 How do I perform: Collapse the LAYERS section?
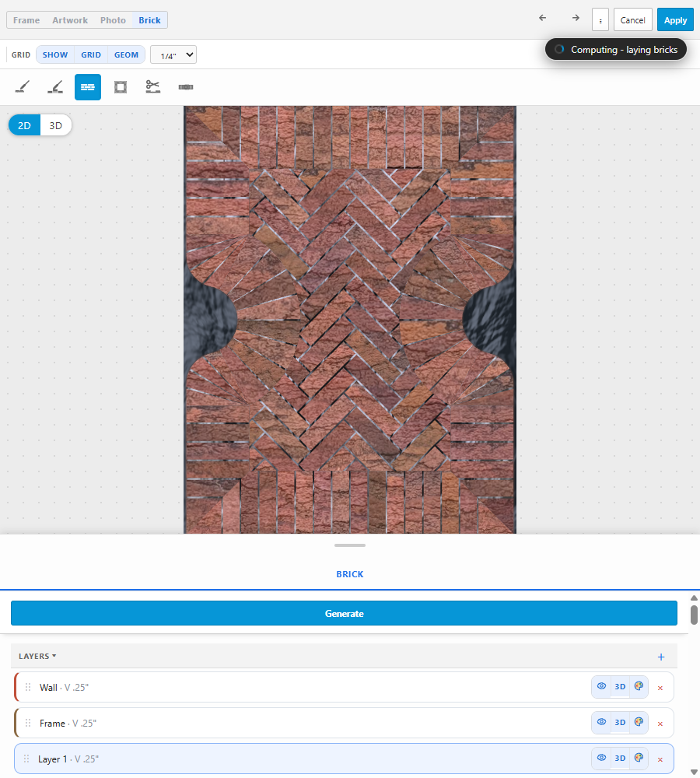(x=37, y=656)
